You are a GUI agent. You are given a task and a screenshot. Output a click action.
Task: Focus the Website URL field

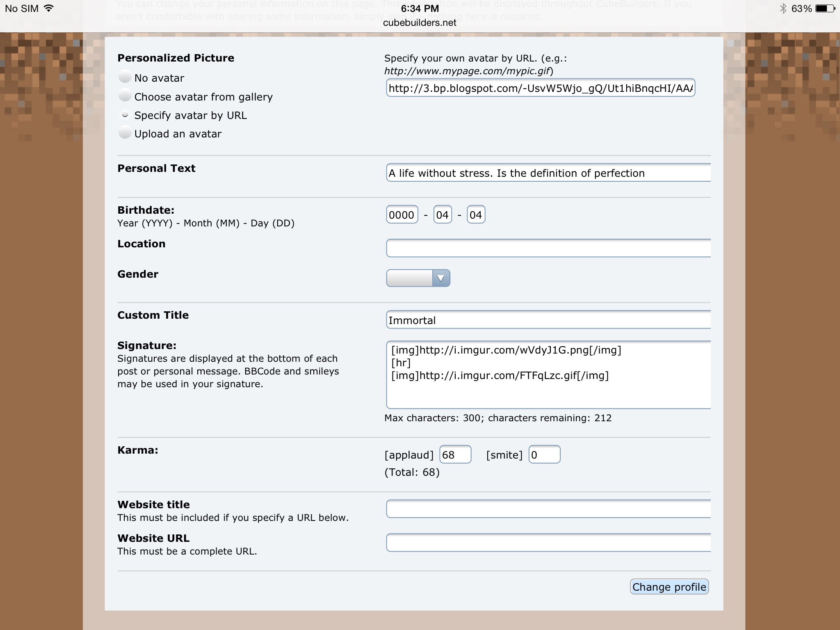548,543
